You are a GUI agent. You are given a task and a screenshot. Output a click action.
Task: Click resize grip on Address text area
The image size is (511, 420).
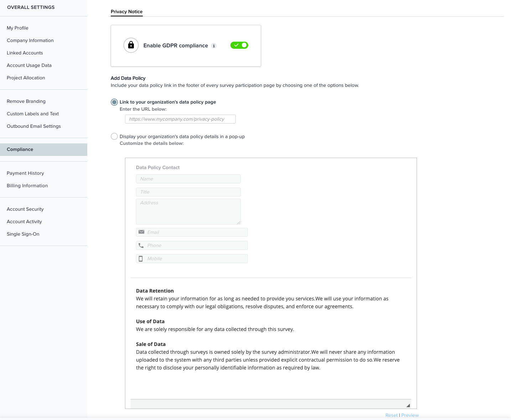(239, 222)
